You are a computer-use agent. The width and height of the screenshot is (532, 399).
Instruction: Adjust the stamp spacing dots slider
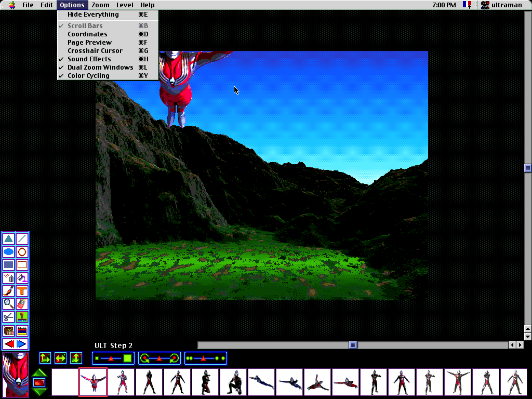tap(206, 358)
